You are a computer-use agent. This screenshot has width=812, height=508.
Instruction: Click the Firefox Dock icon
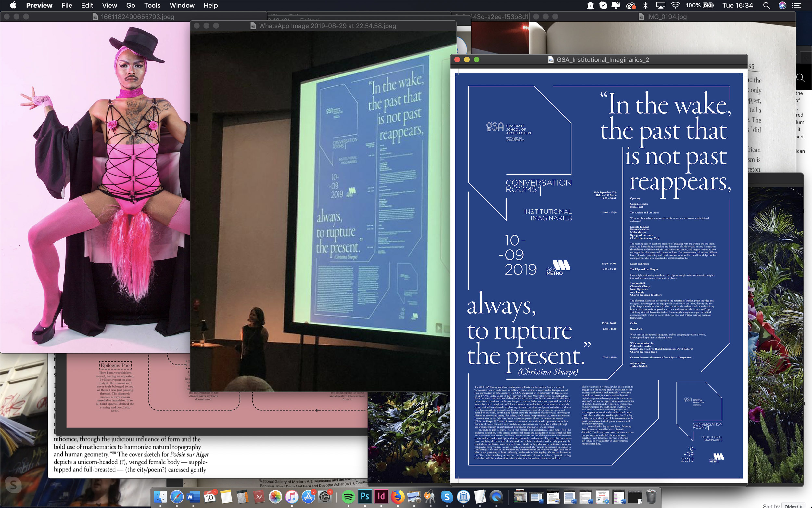pos(398,497)
